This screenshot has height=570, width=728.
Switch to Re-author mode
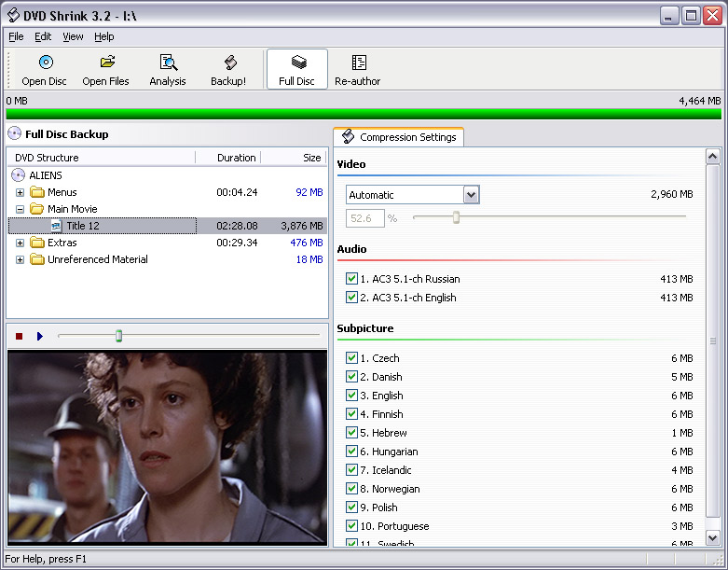click(x=358, y=70)
